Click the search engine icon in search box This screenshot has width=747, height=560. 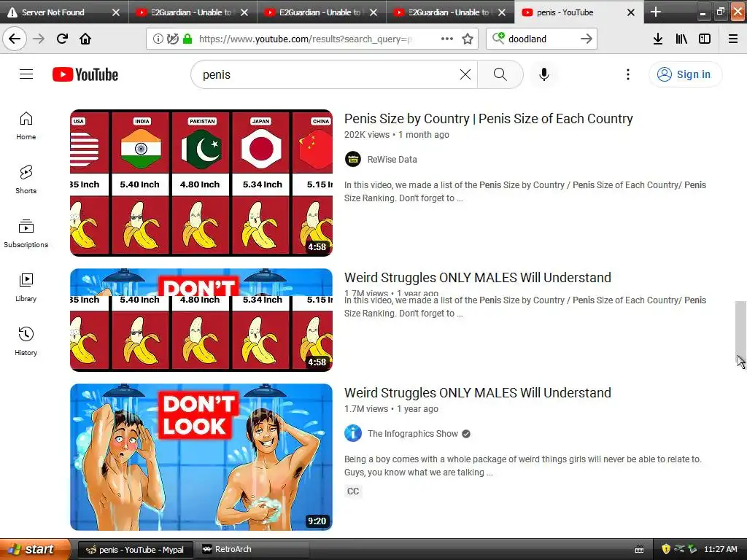pyautogui.click(x=498, y=39)
